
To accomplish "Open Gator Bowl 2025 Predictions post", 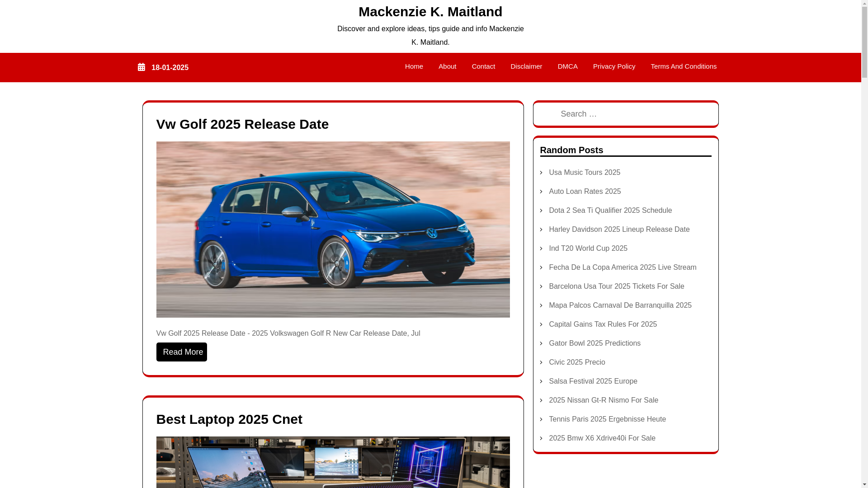I will (x=594, y=343).
